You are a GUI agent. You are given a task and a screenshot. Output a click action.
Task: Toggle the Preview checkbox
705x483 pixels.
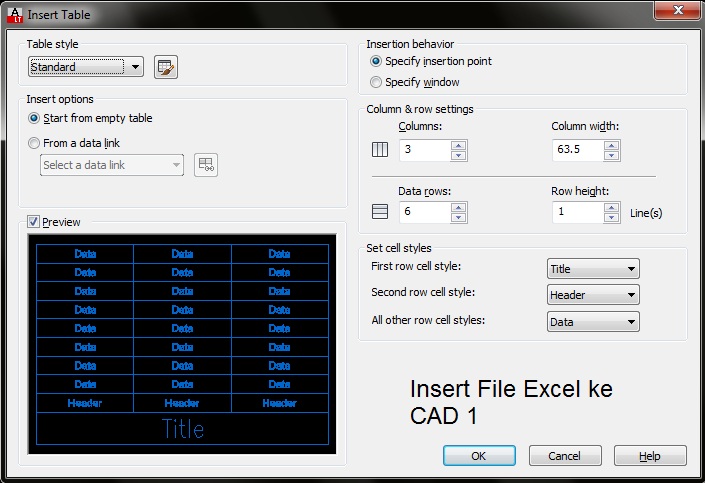click(33, 221)
